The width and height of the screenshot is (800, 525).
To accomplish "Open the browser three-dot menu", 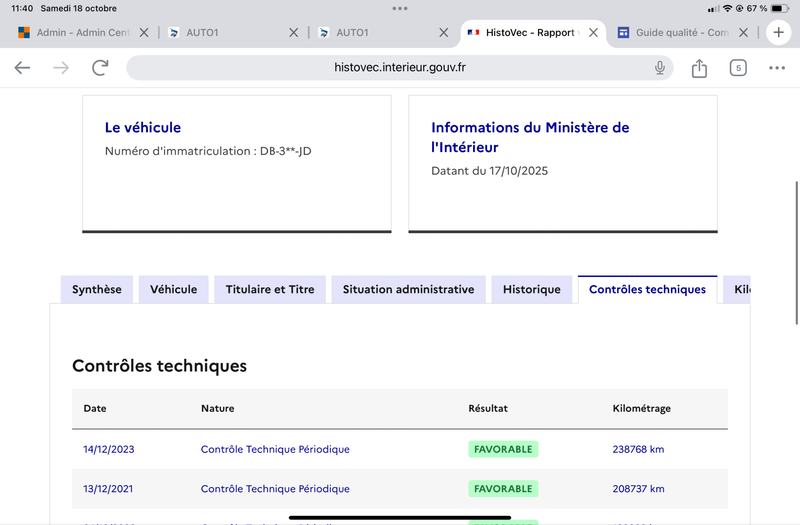I will tap(777, 68).
